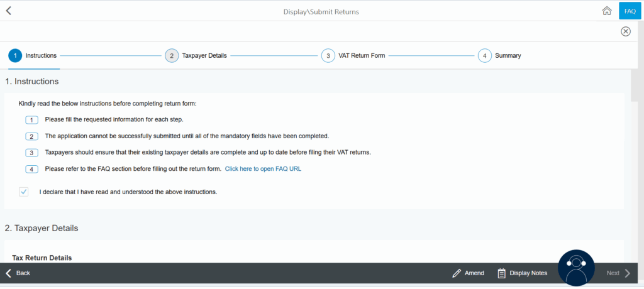The width and height of the screenshot is (644, 289).
Task: Select the 'Tax Return Details' label
Action: tap(42, 258)
